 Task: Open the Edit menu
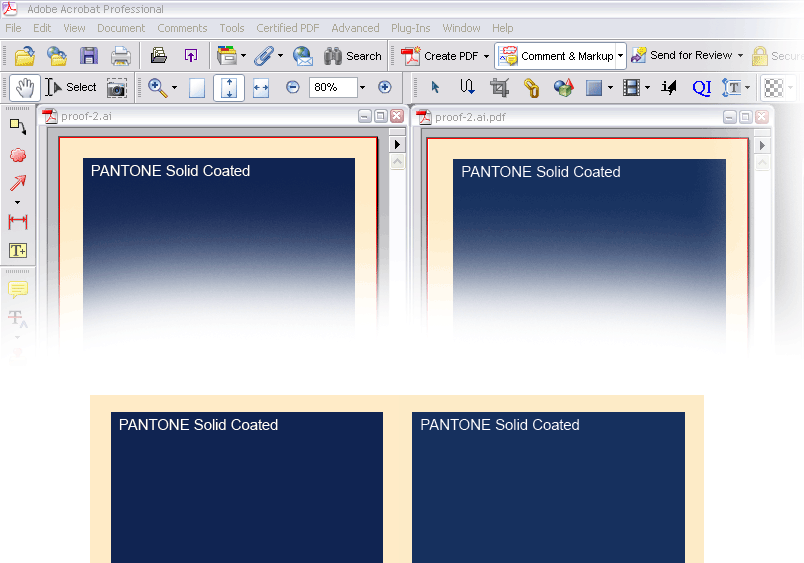[42, 28]
